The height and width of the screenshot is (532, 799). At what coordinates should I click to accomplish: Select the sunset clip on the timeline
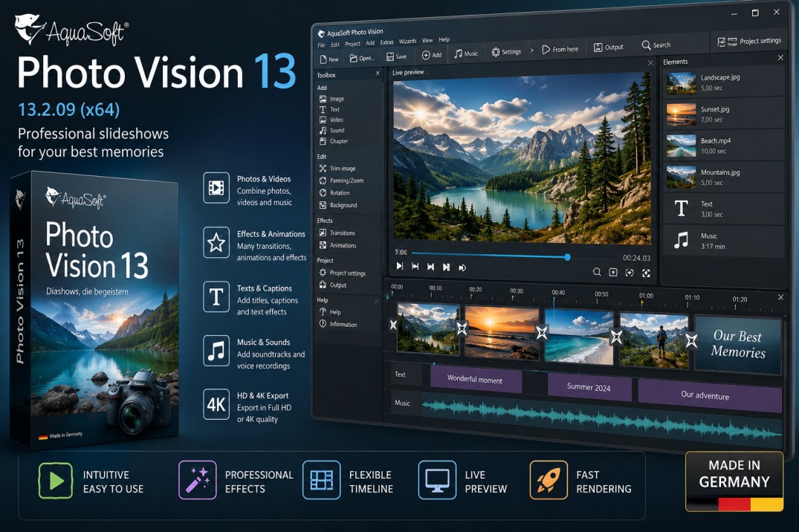[x=502, y=333]
